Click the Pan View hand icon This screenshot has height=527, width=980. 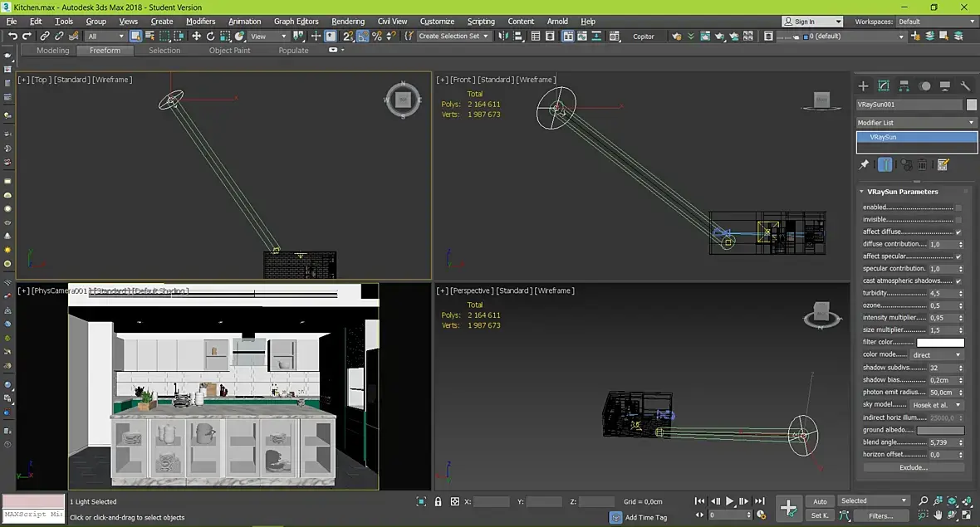pyautogui.click(x=938, y=515)
